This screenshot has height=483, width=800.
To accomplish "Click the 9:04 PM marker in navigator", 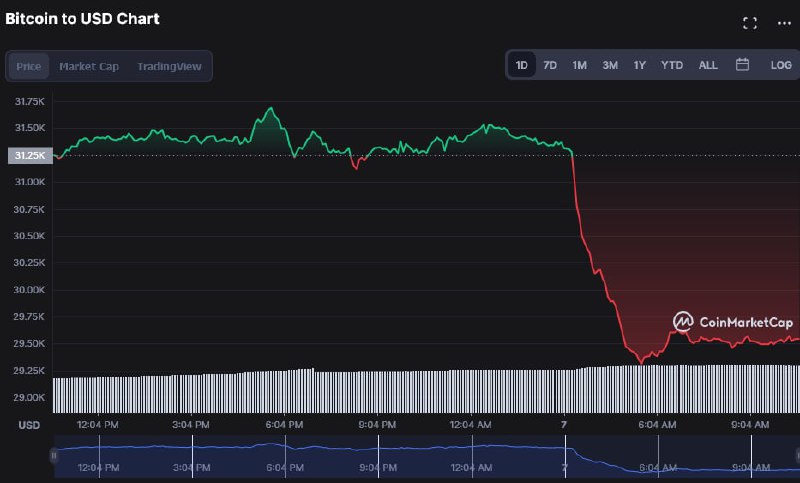I will (378, 467).
